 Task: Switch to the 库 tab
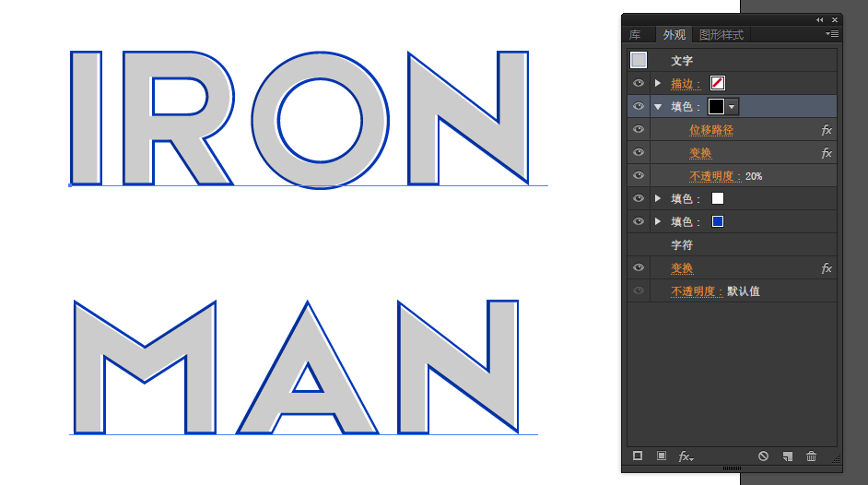coord(635,35)
